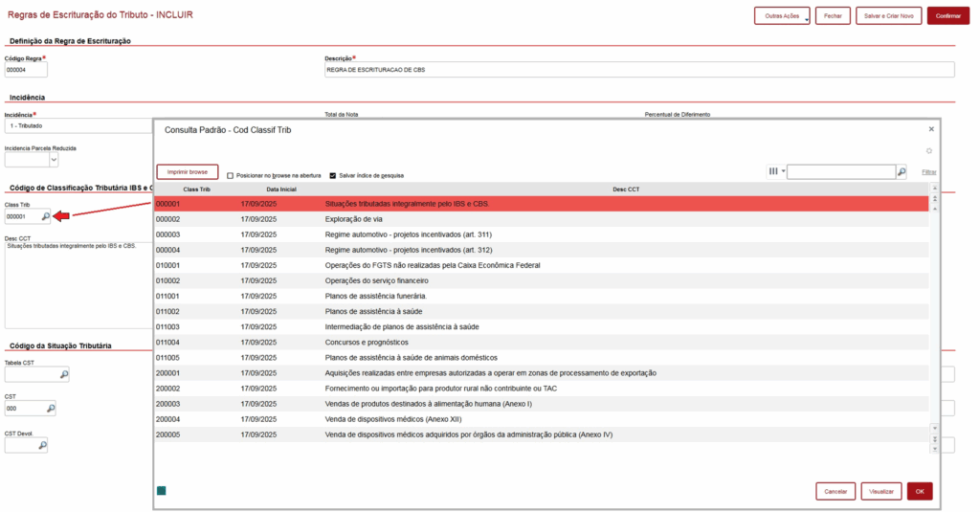Image resolution: width=980 pixels, height=512 pixels.
Task: Click Imprimir browse button
Action: click(x=188, y=172)
